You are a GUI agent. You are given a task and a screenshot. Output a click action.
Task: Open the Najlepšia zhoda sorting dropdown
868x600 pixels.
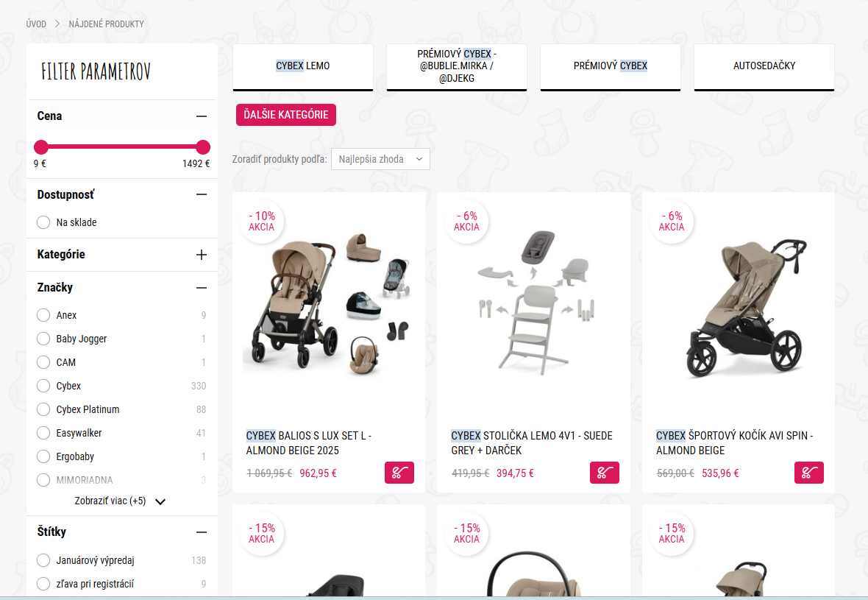380,159
